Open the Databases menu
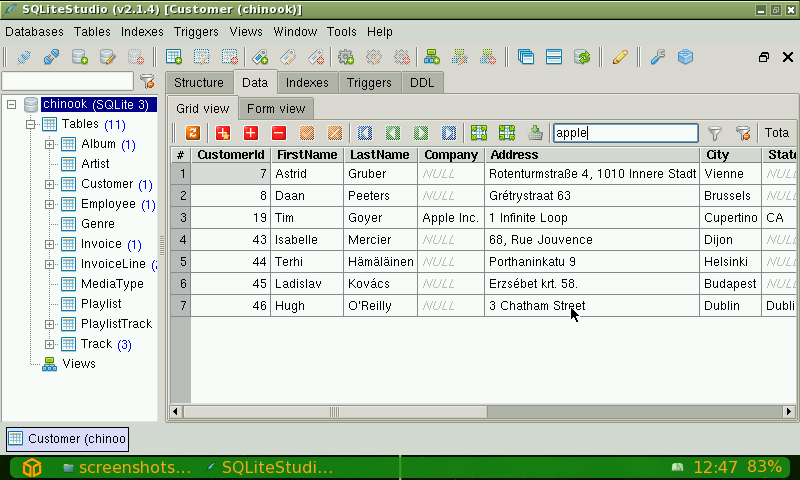 [34, 32]
